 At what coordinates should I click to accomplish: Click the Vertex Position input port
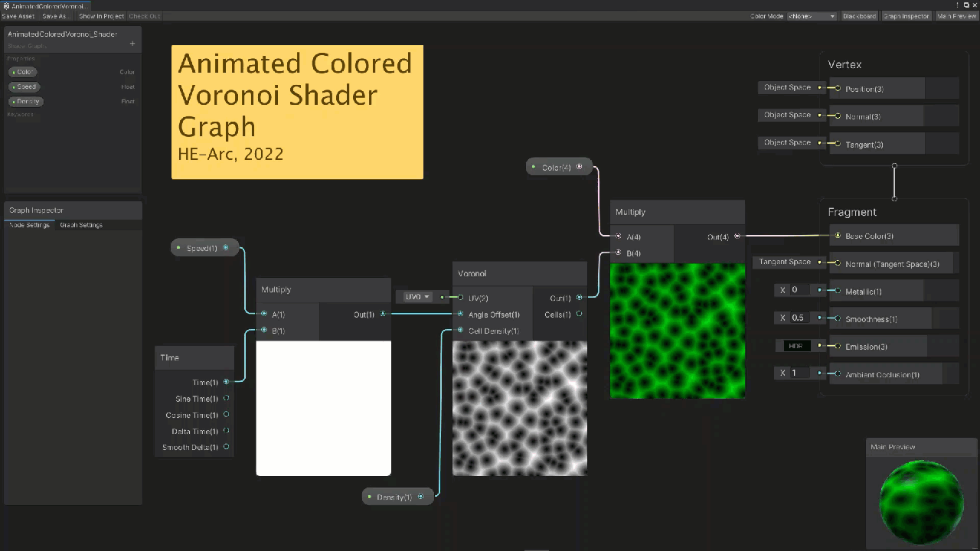click(x=838, y=89)
